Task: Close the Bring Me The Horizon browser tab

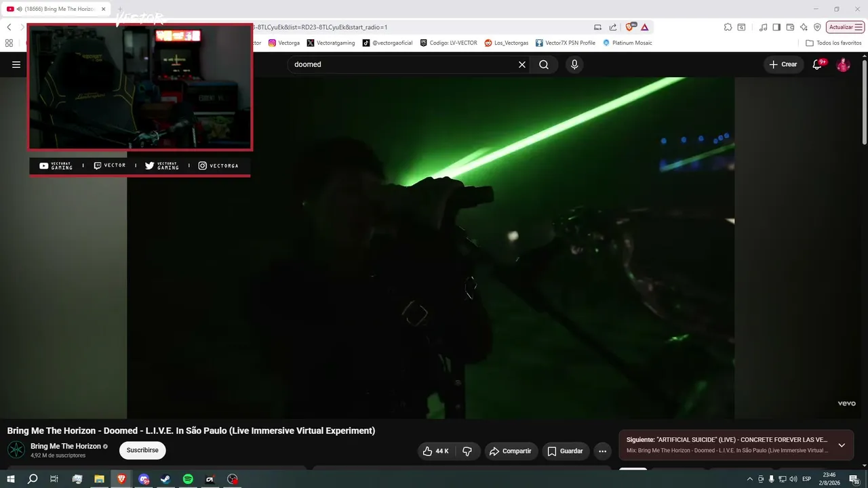Action: point(104,9)
